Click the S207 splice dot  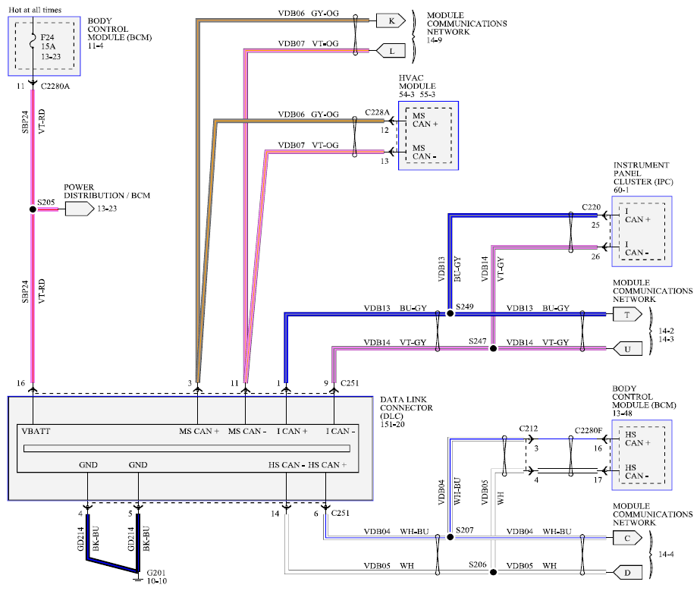[449, 538]
